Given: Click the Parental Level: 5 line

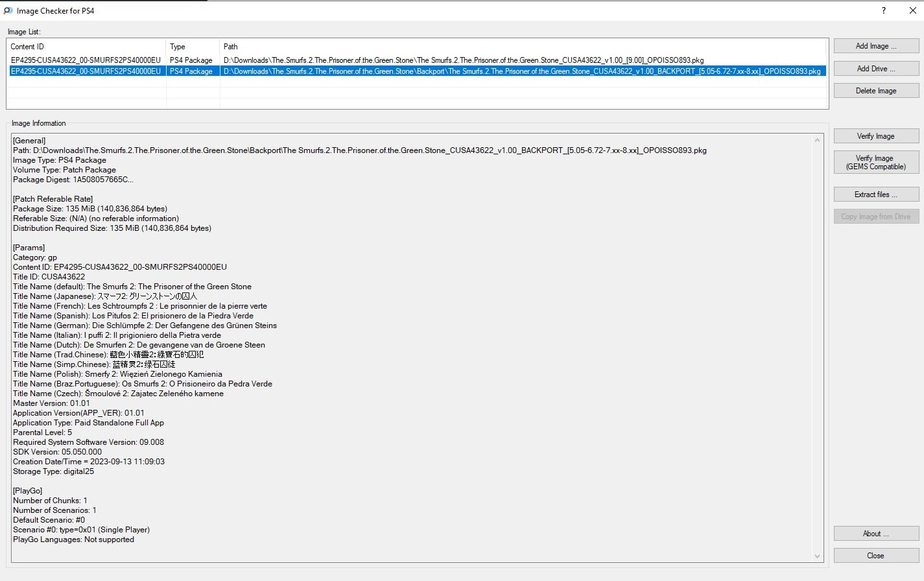Looking at the screenshot, I should pyautogui.click(x=42, y=433).
